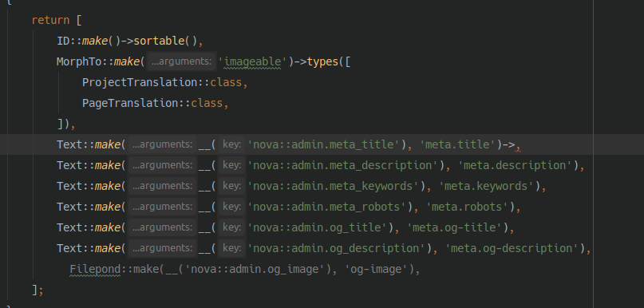This screenshot has width=644, height=308.
Task: Click 'key:' hint on meta_keywords line
Action: coord(231,186)
